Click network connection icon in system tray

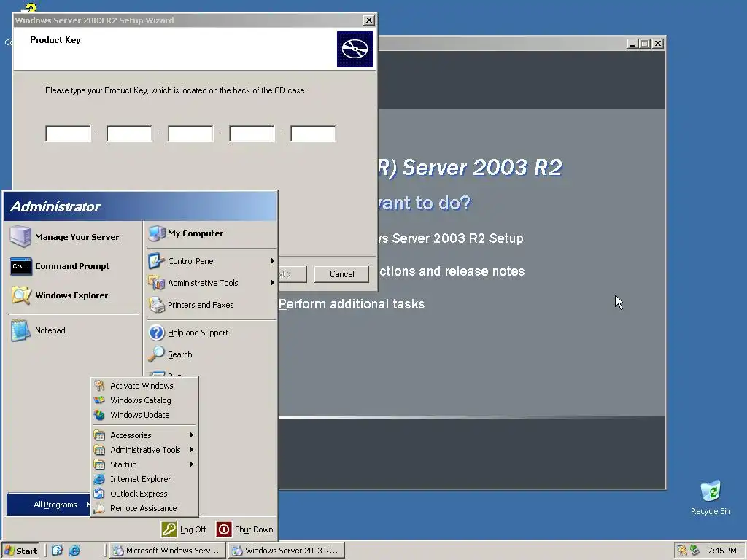[694, 551]
